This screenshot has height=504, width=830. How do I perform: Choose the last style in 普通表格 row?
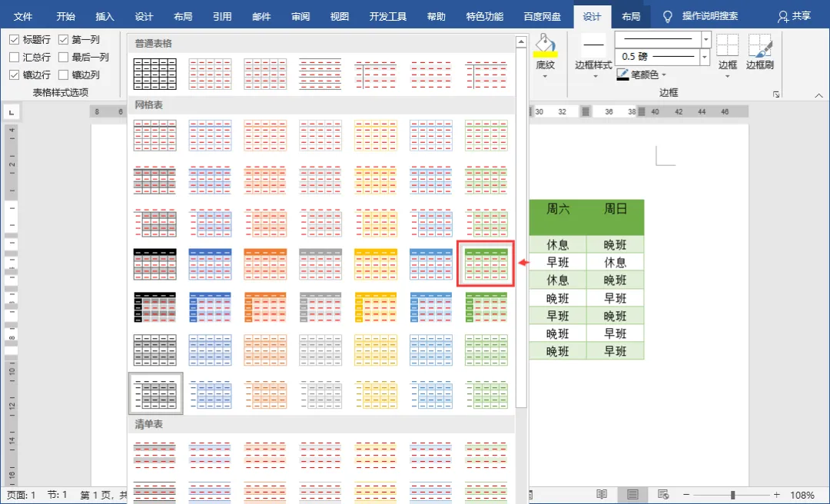(486, 74)
